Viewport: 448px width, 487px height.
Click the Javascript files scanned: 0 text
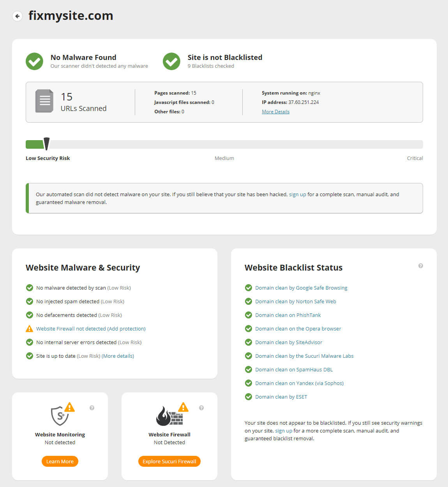coord(184,102)
